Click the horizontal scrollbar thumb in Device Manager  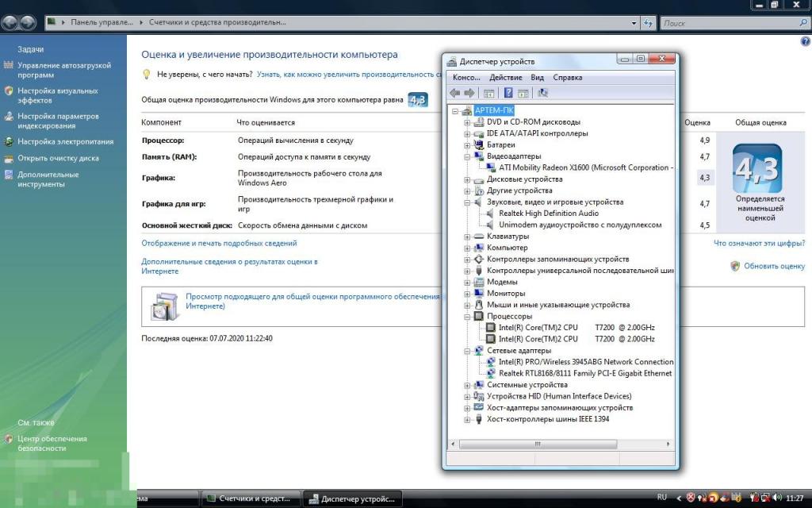(538, 444)
